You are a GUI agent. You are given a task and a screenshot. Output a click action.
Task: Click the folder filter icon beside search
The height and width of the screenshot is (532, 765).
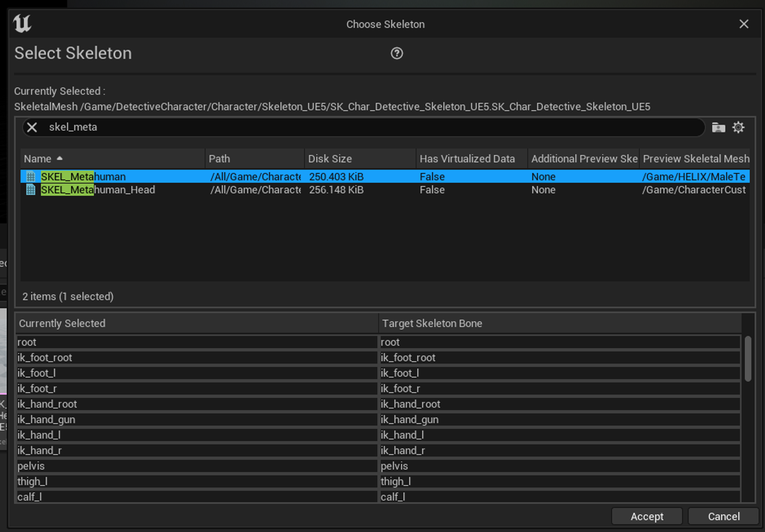point(718,127)
